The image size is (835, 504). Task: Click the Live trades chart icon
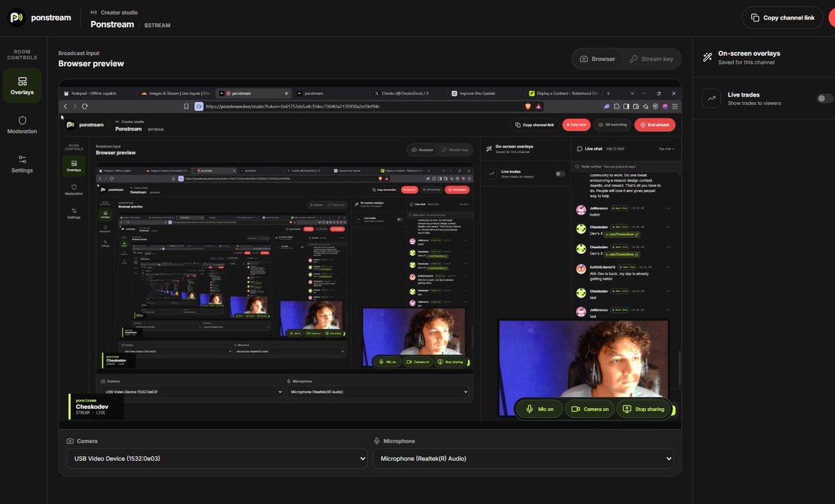[711, 99]
